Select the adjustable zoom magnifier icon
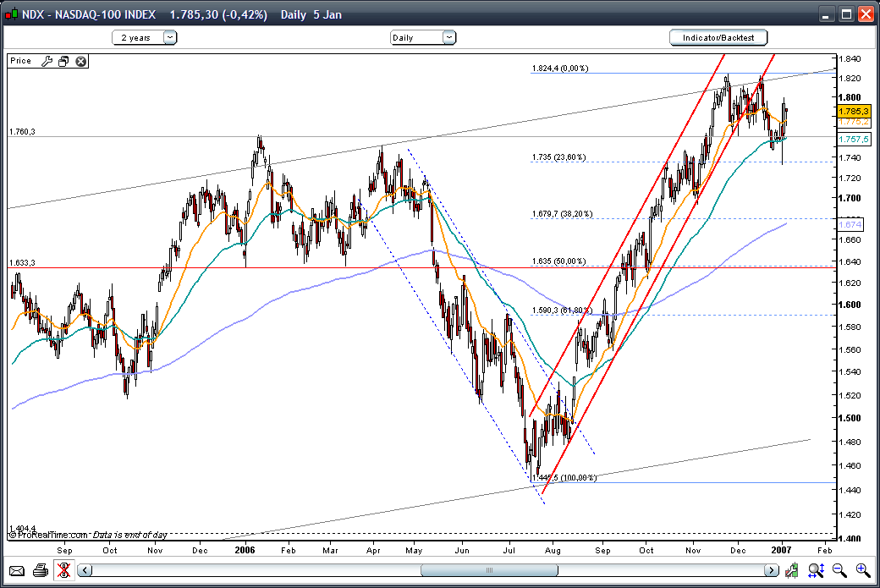 817,569
